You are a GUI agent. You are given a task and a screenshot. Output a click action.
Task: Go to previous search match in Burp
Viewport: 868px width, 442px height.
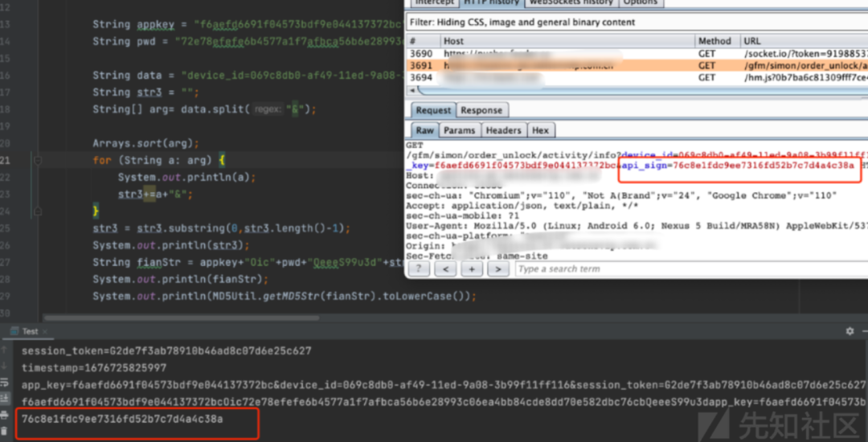point(445,269)
